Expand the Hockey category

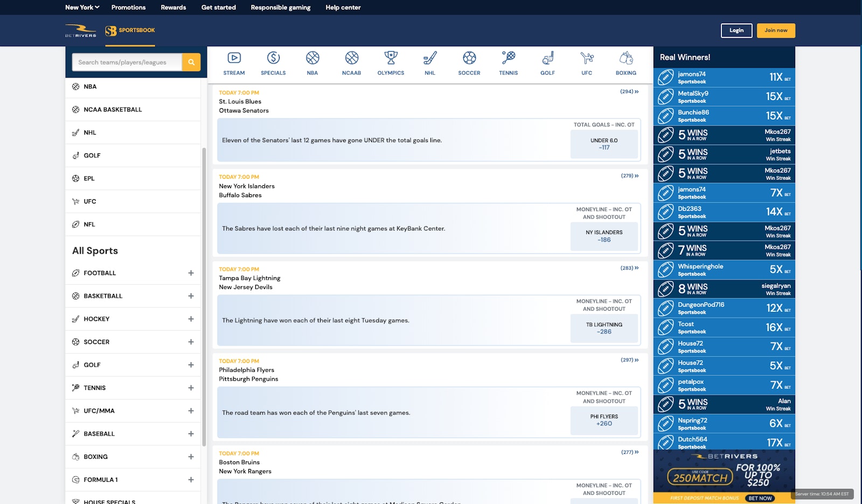(x=191, y=319)
